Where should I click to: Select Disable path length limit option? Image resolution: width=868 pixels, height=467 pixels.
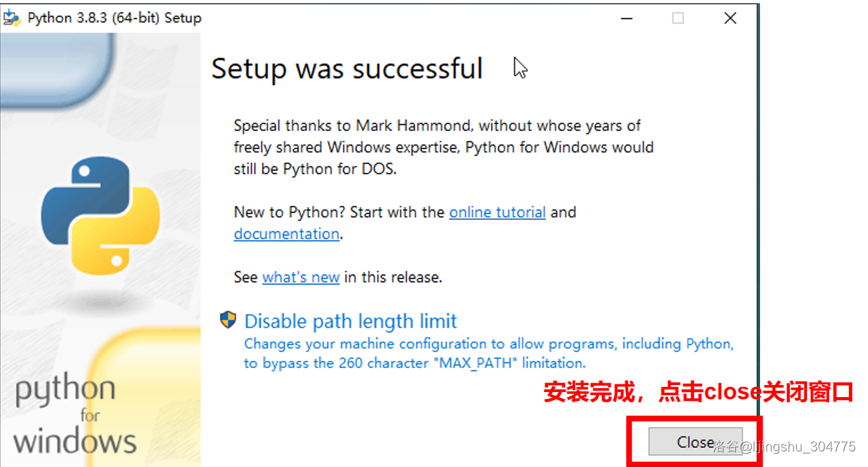click(x=351, y=321)
